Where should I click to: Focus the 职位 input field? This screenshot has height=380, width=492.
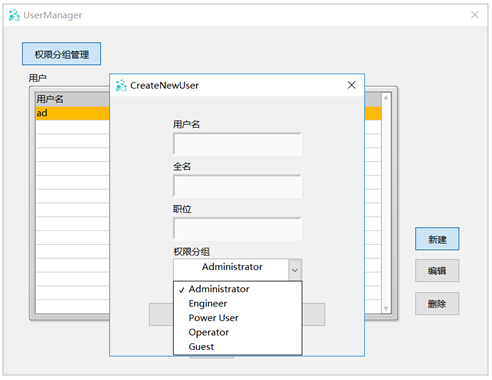[x=237, y=229]
